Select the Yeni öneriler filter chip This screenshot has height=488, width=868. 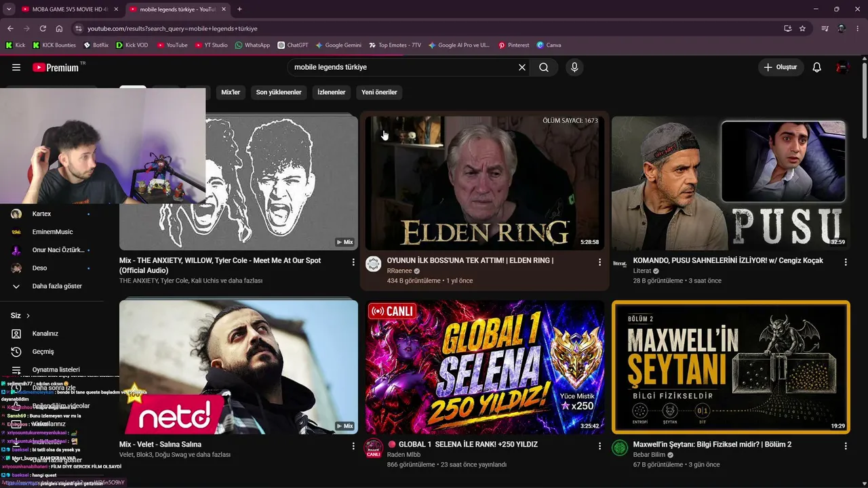pyautogui.click(x=379, y=92)
